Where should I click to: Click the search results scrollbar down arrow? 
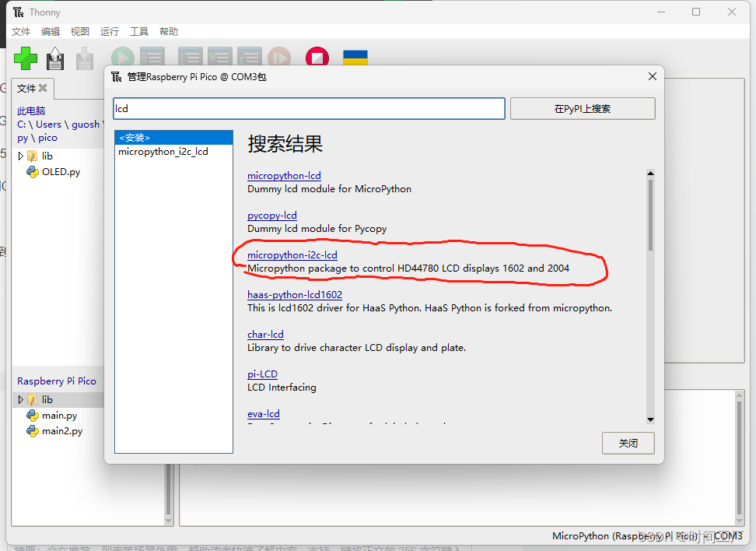[650, 419]
